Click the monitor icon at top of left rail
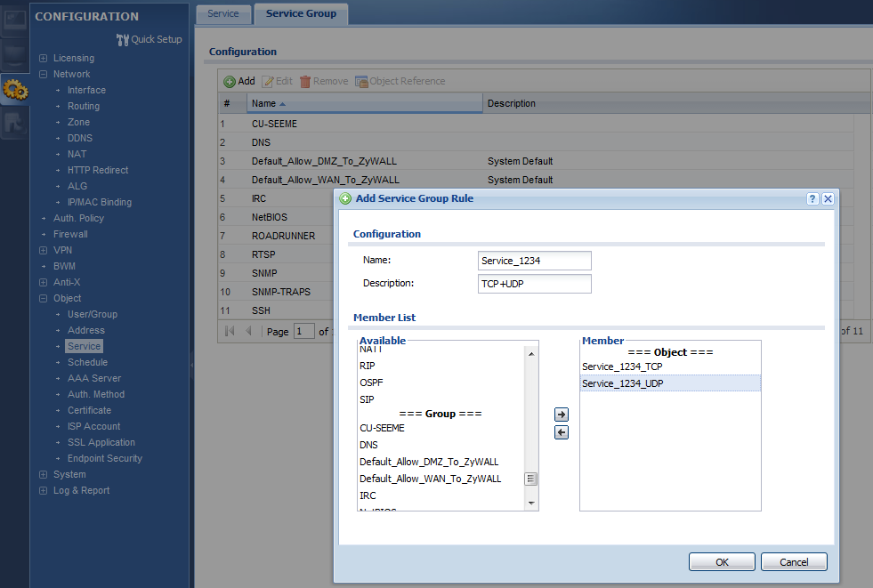873x588 pixels. point(14,20)
